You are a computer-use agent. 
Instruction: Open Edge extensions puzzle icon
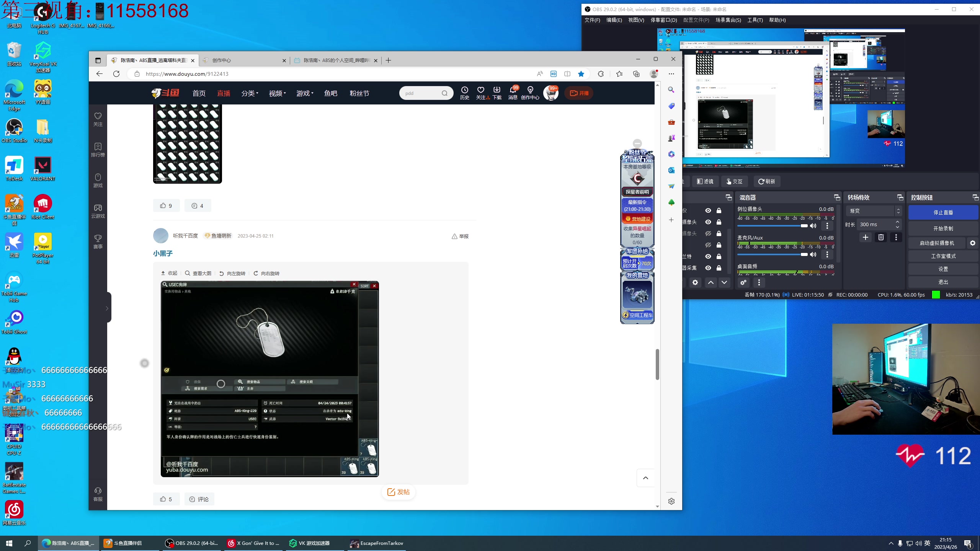click(x=601, y=74)
